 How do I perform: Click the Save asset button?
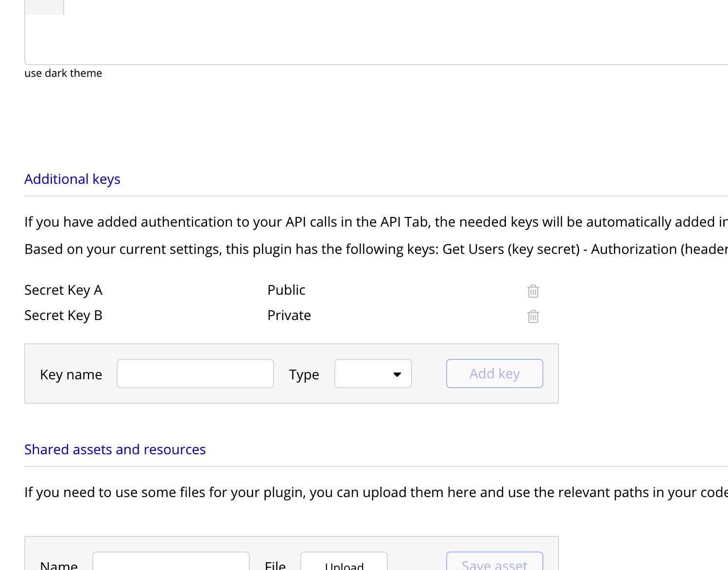[x=494, y=563]
